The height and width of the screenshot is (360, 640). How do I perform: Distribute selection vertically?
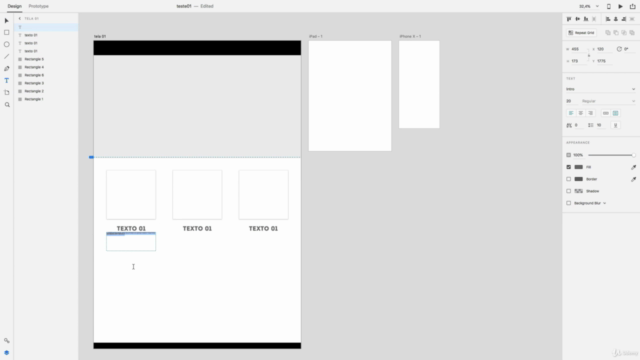[x=594, y=19]
